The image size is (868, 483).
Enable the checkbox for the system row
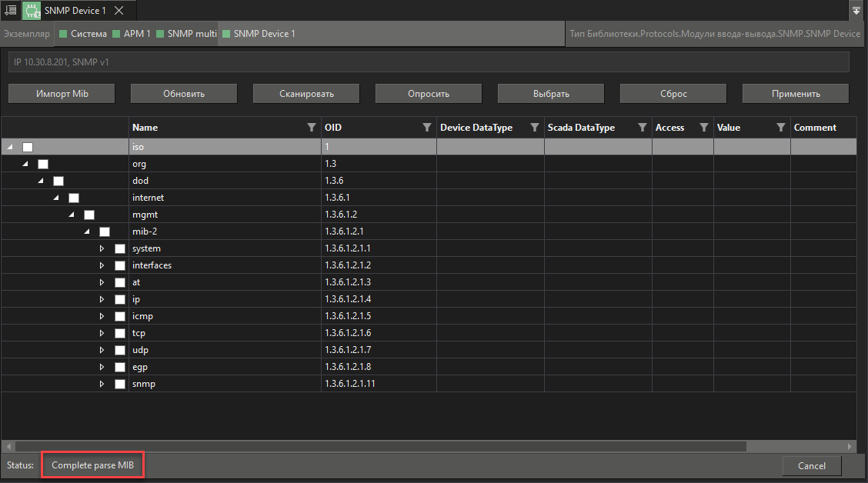pyautogui.click(x=119, y=248)
